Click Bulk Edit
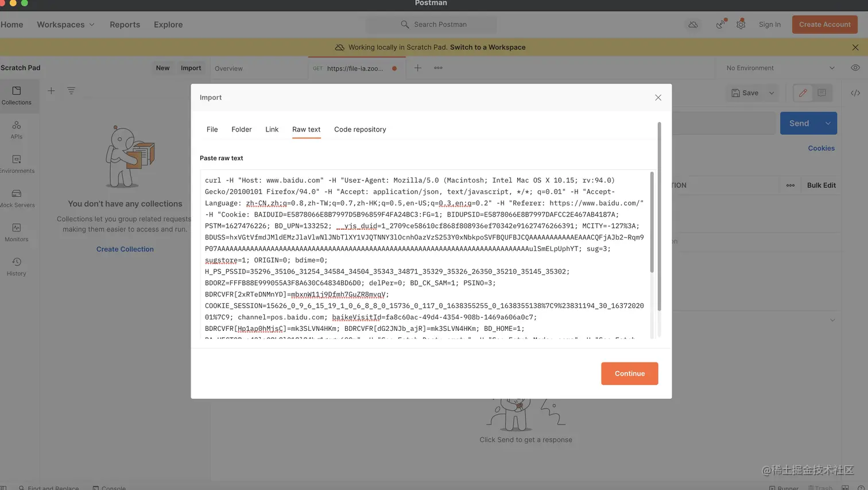868x490 pixels. coord(821,185)
